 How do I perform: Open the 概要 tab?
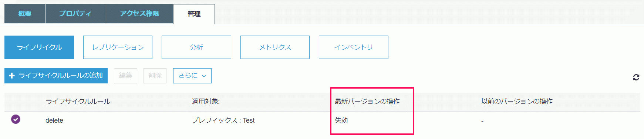pos(25,14)
